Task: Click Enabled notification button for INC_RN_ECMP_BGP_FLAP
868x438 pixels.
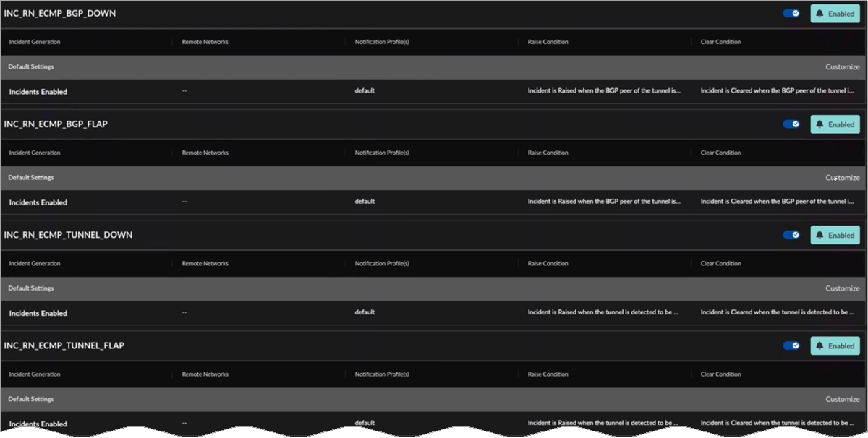Action: pos(835,124)
